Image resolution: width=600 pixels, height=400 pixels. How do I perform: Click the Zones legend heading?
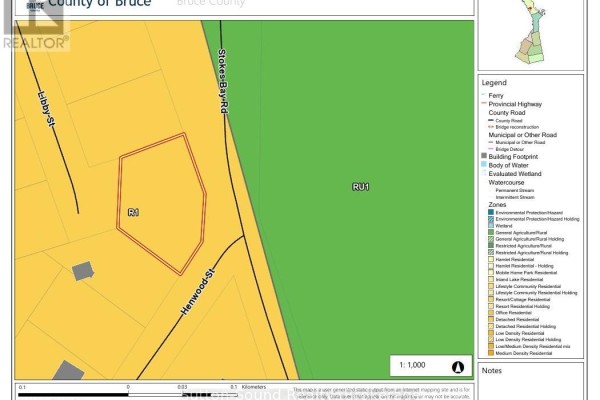pos(497,205)
